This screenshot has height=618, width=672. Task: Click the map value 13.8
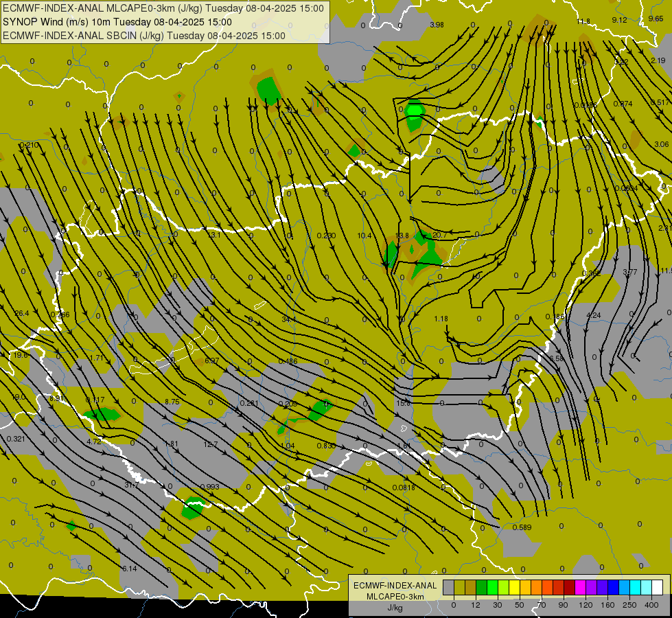[402, 236]
